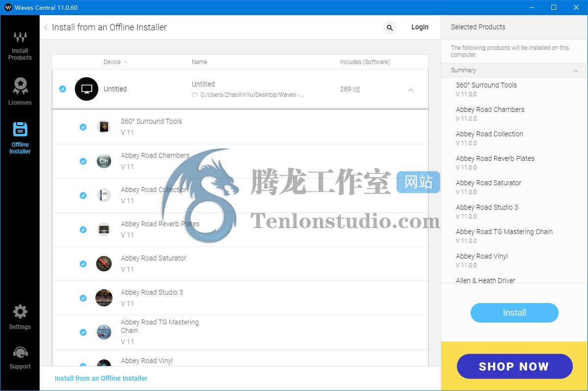Click the Waves logo in title bar
The height and width of the screenshot is (391, 588).
tap(8, 7)
